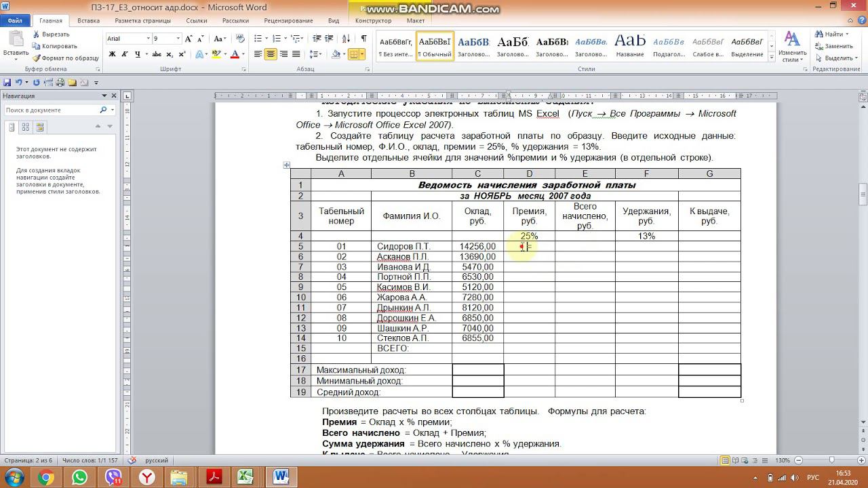Click quick print printer icon
The image size is (868, 488).
60,82
